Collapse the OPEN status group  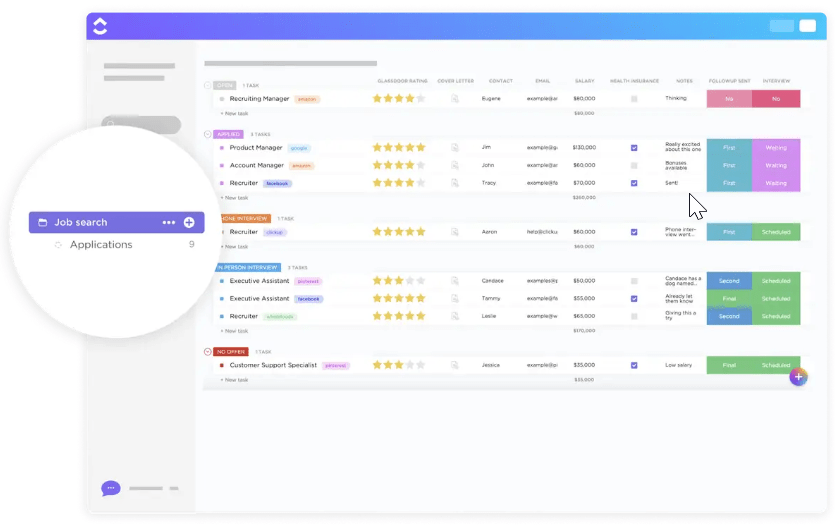208,85
